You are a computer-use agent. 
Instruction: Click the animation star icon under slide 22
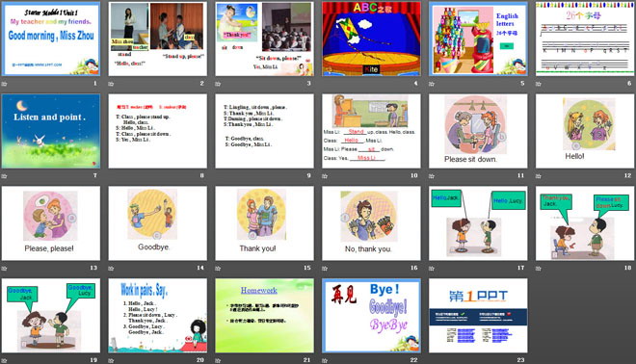[325, 360]
